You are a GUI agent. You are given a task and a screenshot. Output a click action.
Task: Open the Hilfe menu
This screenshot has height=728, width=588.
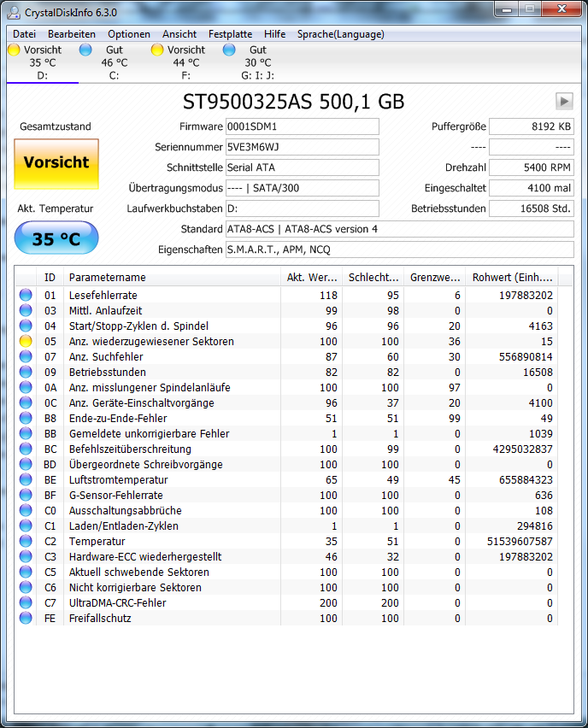pos(274,34)
